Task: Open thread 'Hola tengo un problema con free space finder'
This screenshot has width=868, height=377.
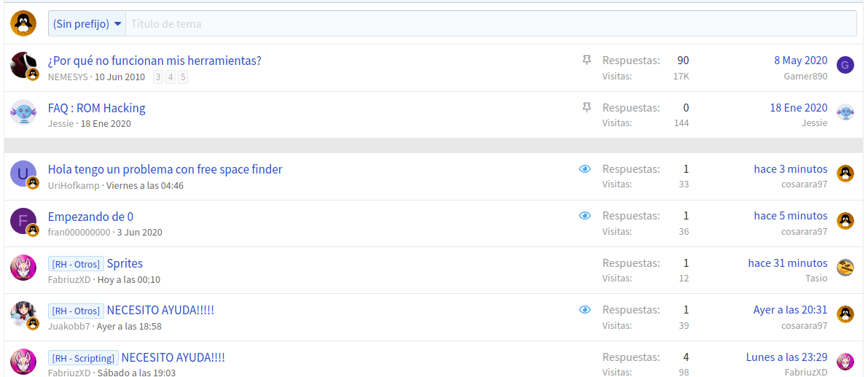Action: tap(165, 169)
